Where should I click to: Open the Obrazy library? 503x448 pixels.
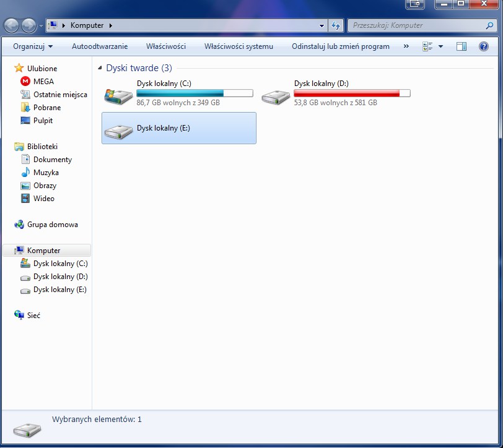click(45, 186)
